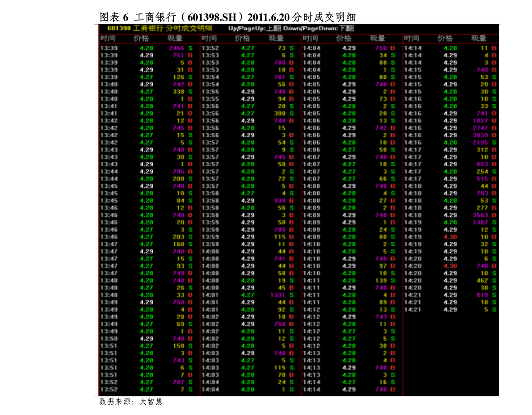The image size is (532, 415).
Task: Click the leftmost 价格 column header
Action: pyautogui.click(x=141, y=38)
